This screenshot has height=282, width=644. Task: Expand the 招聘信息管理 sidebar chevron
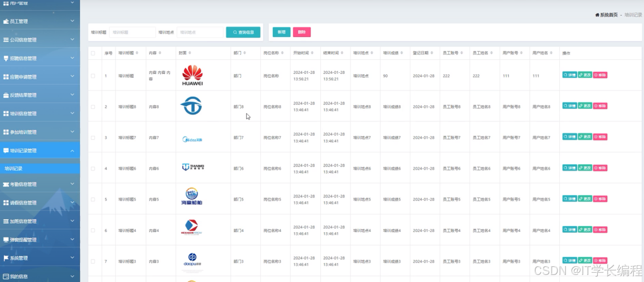tap(72, 58)
